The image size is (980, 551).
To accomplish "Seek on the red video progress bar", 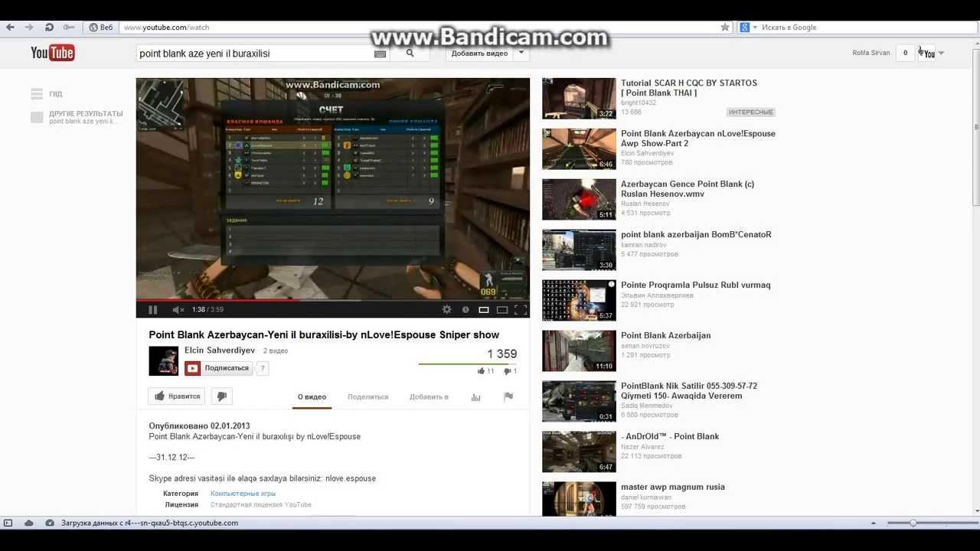I will click(333, 300).
